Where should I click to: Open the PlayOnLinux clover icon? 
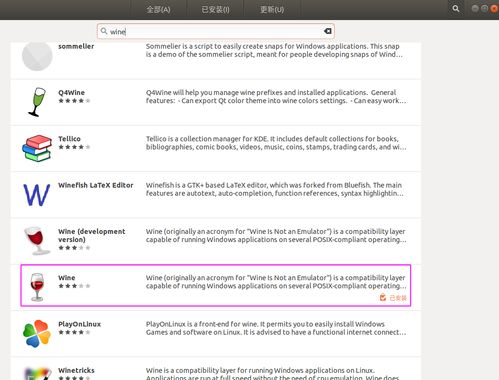[x=37, y=333]
